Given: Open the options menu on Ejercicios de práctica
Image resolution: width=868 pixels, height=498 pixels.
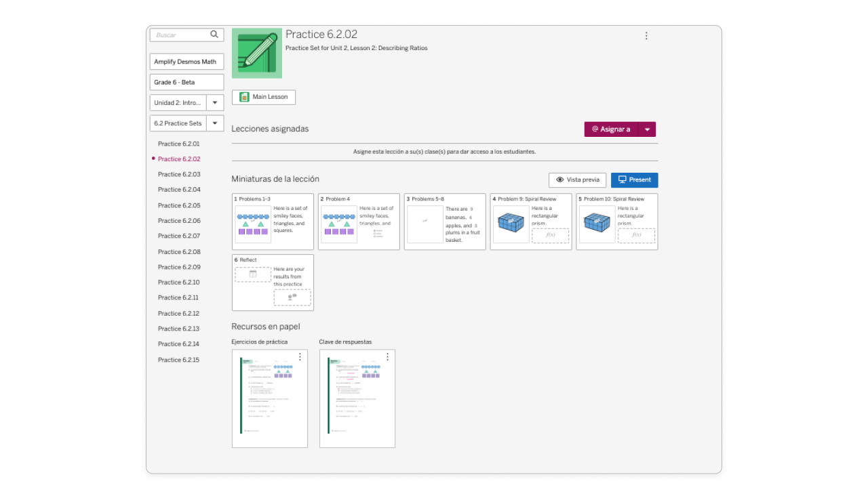Looking at the screenshot, I should [x=300, y=357].
